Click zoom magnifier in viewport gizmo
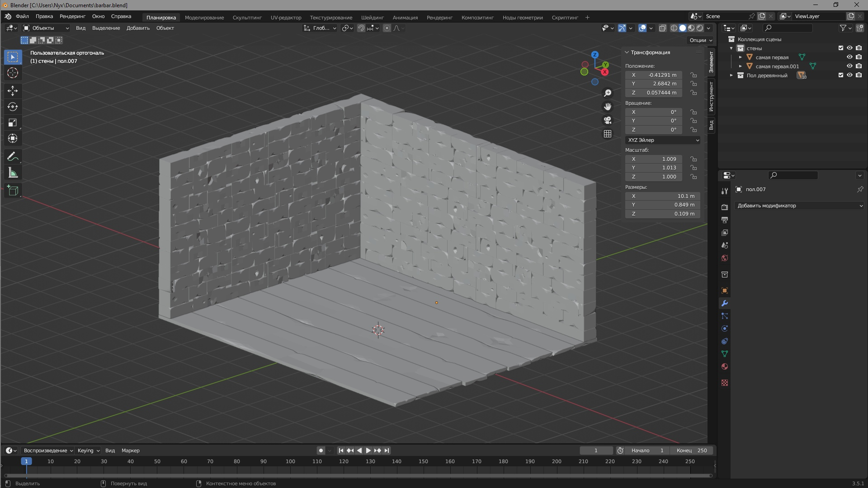Image resolution: width=868 pixels, height=488 pixels. click(x=608, y=93)
